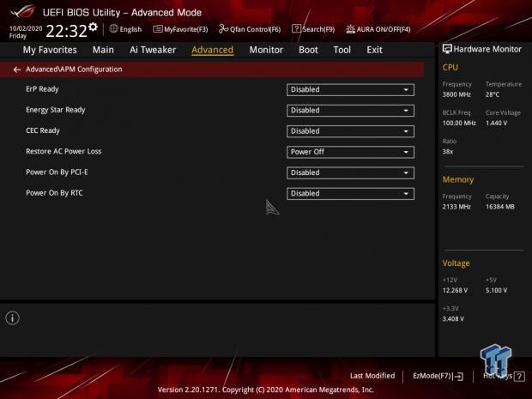Click the Advanced\APM Configuration breadcrumb text
The width and height of the screenshot is (532, 399).
coord(74,70)
